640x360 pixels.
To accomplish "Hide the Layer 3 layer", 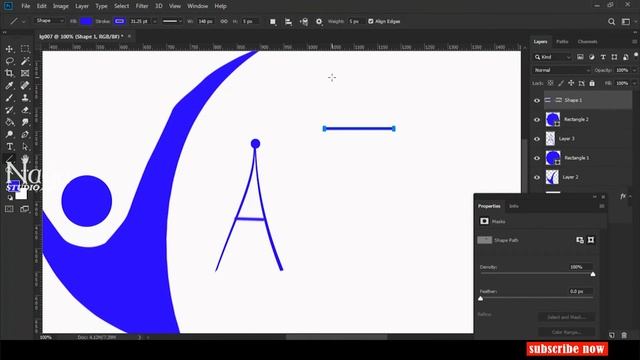I will 537,139.
